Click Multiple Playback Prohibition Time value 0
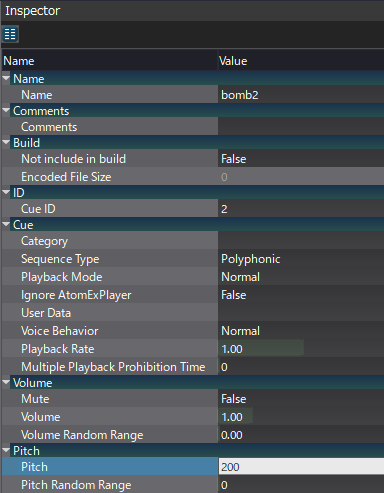The width and height of the screenshot is (384, 493). [x=301, y=367]
